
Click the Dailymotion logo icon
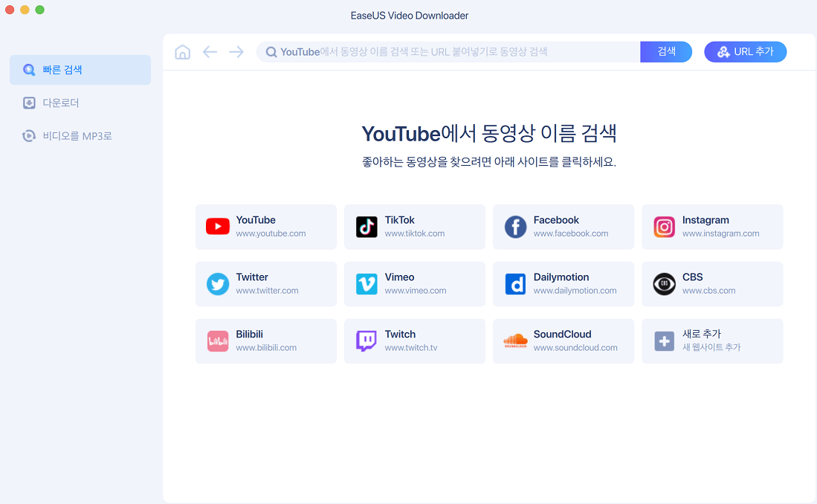coord(515,284)
